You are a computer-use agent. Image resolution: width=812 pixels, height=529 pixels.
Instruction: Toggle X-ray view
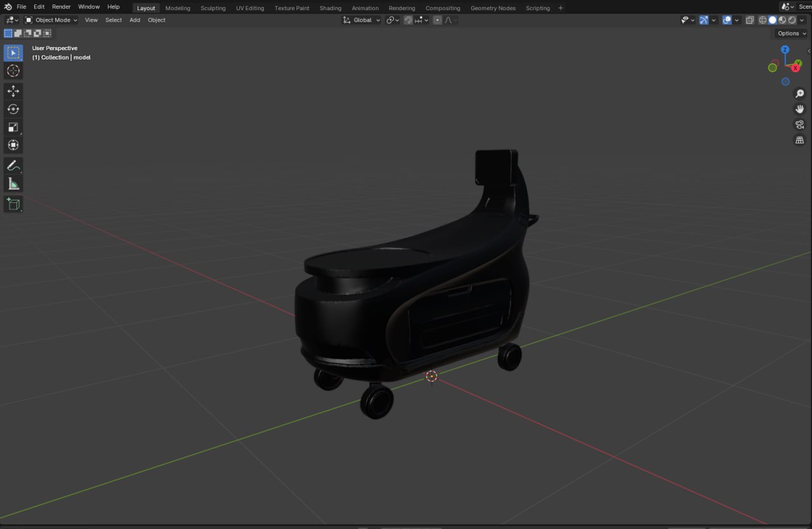750,20
